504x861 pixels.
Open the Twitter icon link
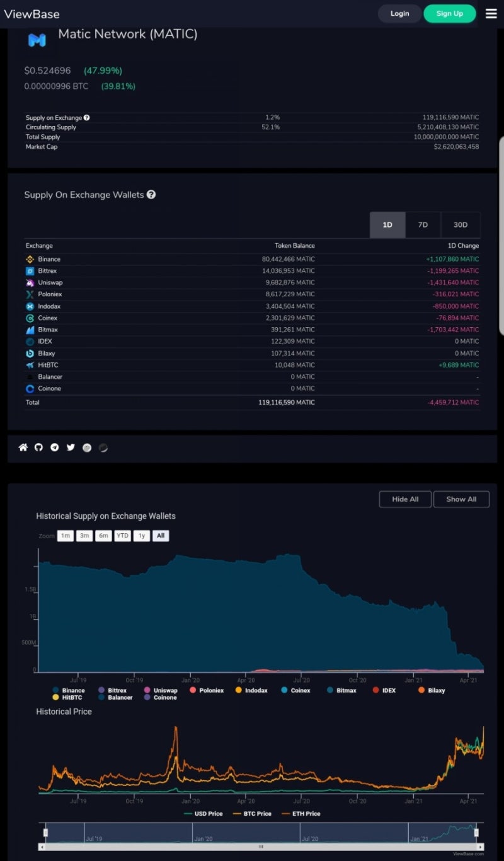click(x=71, y=448)
